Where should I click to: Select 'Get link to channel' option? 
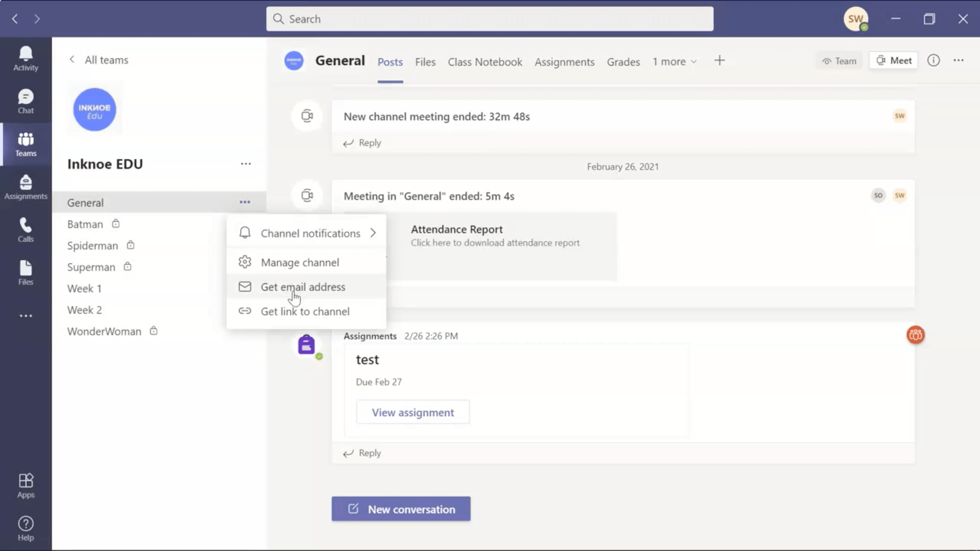click(306, 312)
